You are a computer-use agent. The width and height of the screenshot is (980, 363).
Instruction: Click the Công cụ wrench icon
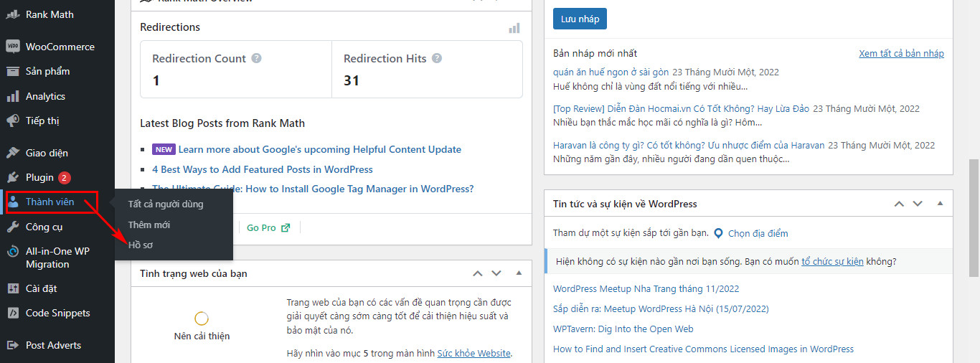click(x=13, y=227)
